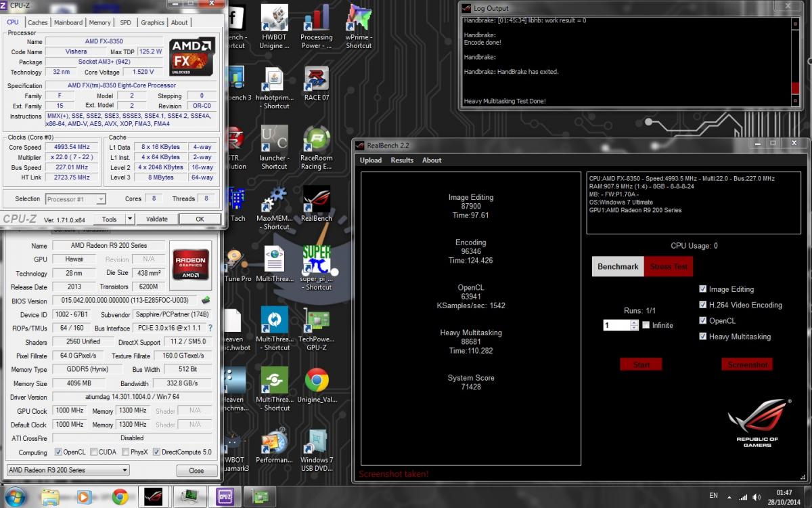The height and width of the screenshot is (508, 812).
Task: Open Windows Media Player from the taskbar
Action: point(85,496)
